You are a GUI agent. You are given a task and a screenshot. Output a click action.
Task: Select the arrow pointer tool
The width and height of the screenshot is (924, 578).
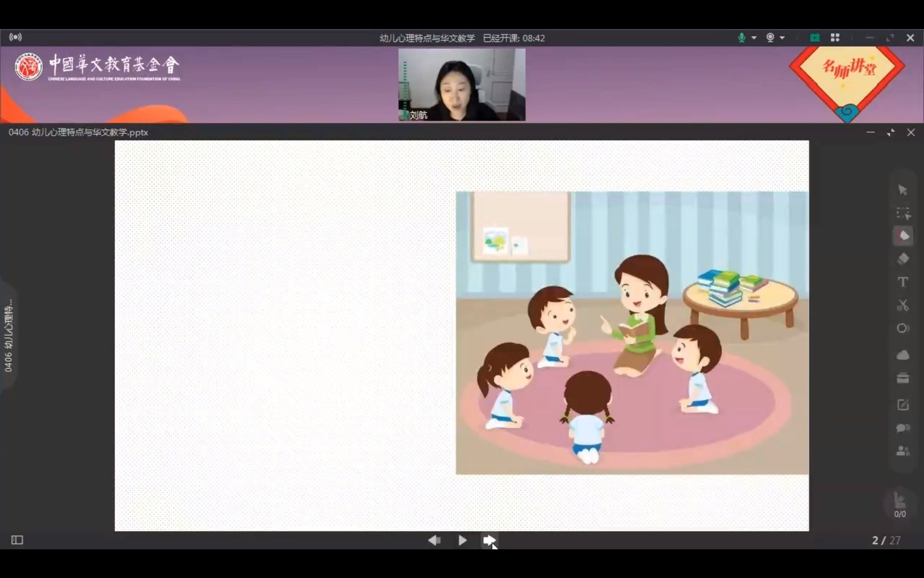click(903, 190)
